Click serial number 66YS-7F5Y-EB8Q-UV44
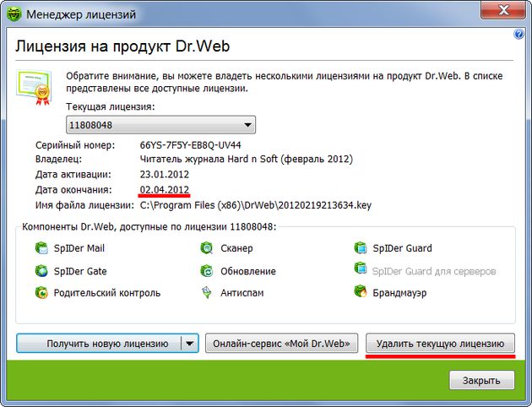Screen dimensions: 532x407 click(x=190, y=145)
